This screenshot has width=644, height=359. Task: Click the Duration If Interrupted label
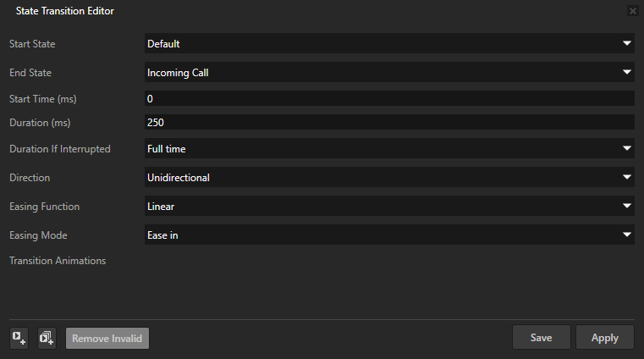click(x=59, y=149)
